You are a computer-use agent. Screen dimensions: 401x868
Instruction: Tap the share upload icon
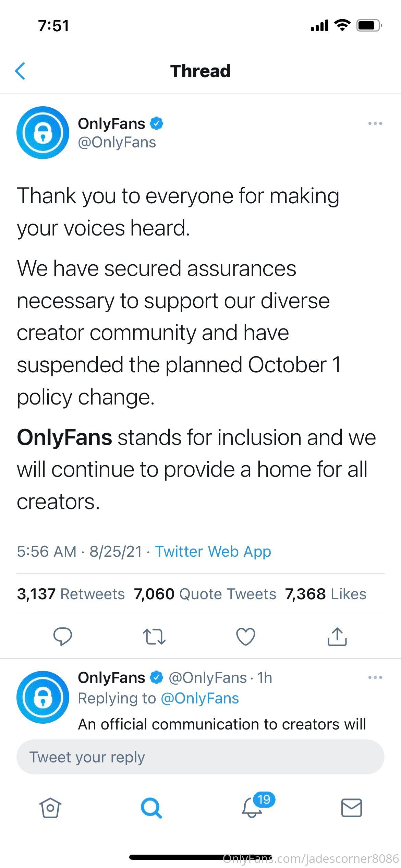tap(337, 637)
